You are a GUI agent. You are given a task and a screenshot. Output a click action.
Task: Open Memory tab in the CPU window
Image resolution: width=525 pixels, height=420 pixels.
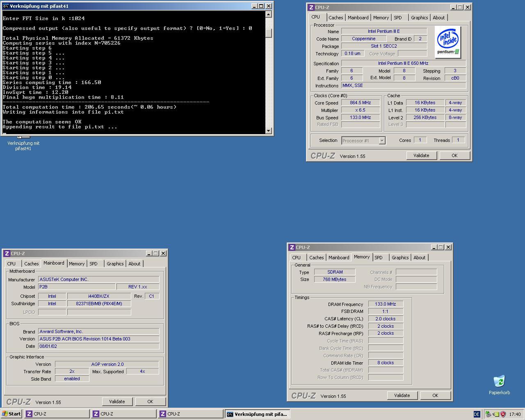point(381,18)
